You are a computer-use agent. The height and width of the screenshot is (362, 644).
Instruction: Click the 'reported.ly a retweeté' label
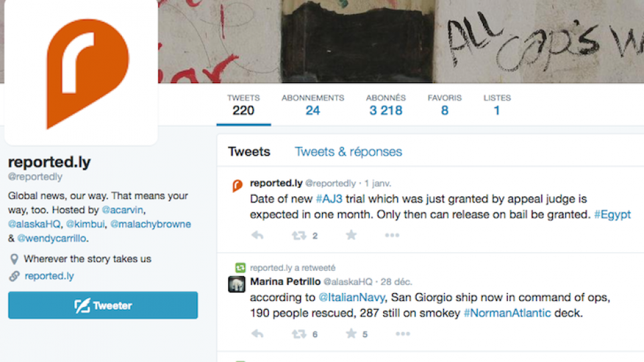tap(293, 268)
